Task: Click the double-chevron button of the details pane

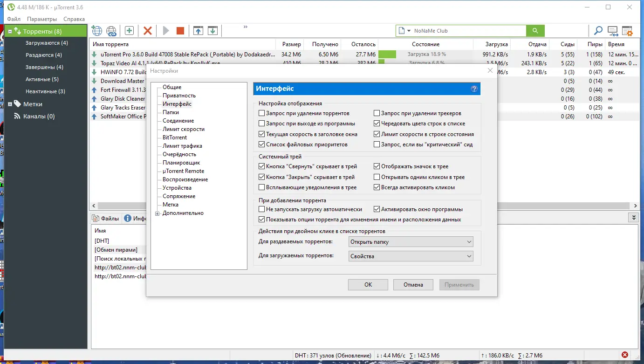Action: click(x=634, y=218)
